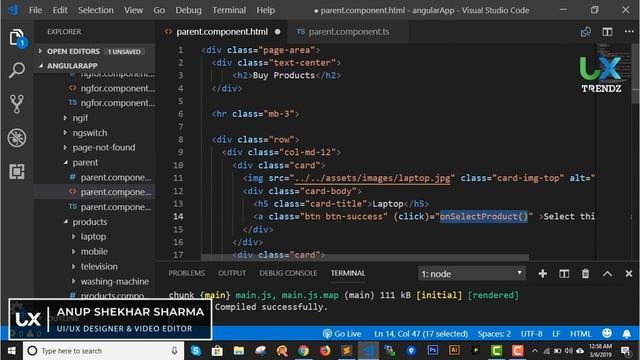
Task: Open the Source Control view
Action: (x=17, y=104)
